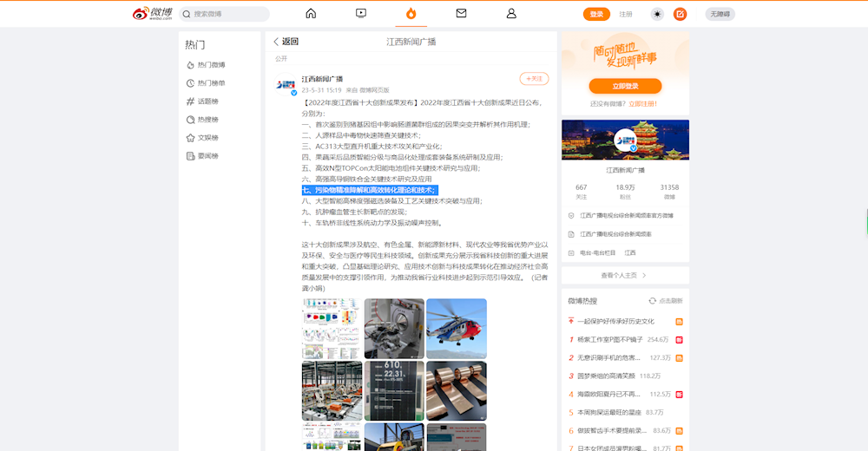
Task: Open 文娱榜 in the left sidebar
Action: (207, 138)
